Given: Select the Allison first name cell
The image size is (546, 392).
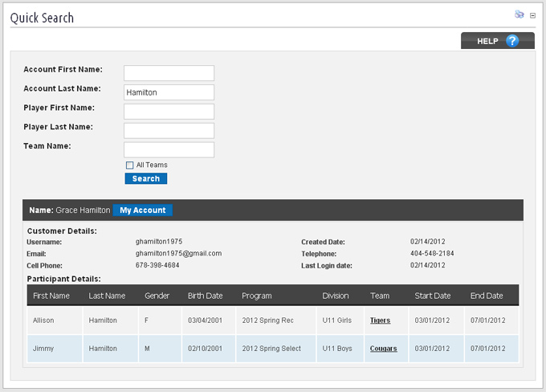Looking at the screenshot, I should coord(55,321).
